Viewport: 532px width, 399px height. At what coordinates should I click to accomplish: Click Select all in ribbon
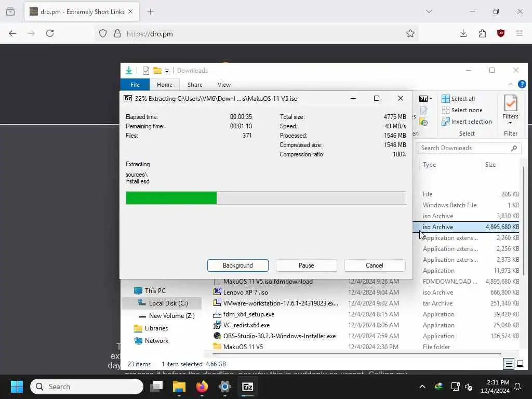(458, 99)
